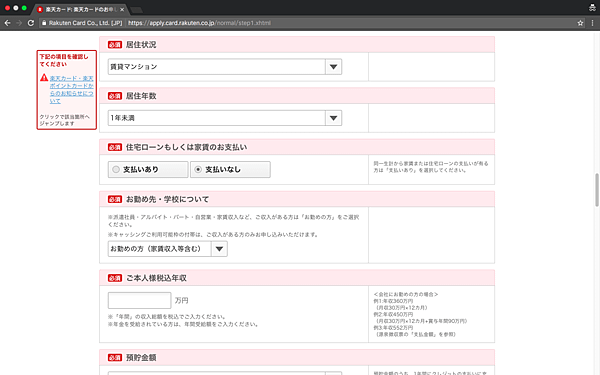This screenshot has width=600, height=375.
Task: Open the 預貯金額 dropdown at bottom
Action: [x=225, y=373]
